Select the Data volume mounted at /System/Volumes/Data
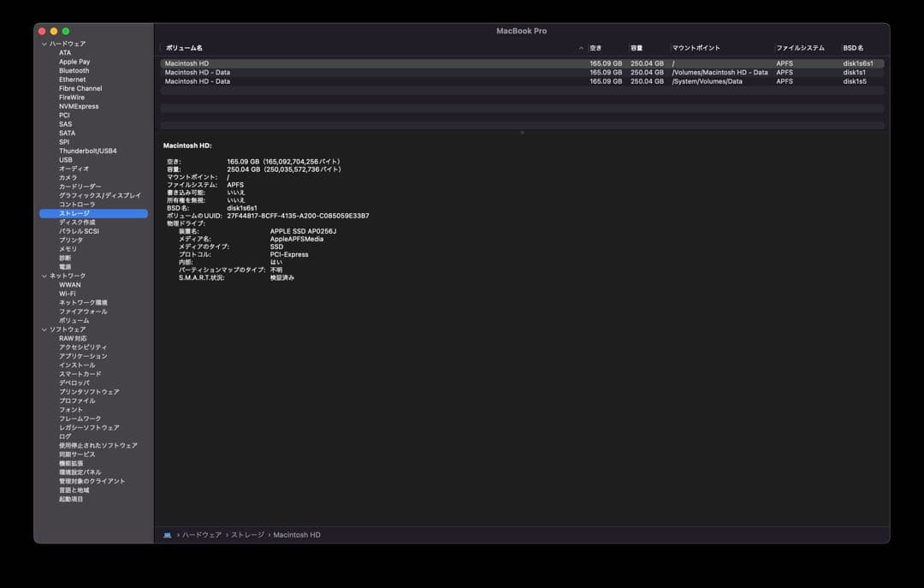924x588 pixels. pos(197,81)
